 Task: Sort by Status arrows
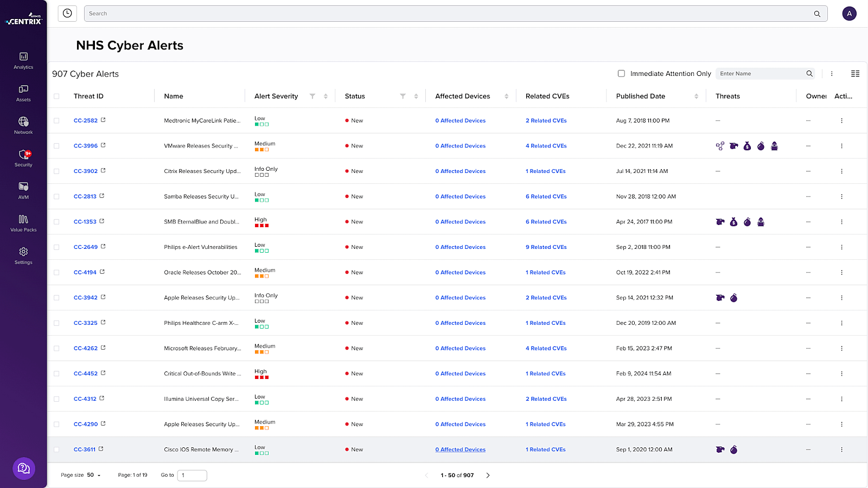tap(416, 96)
